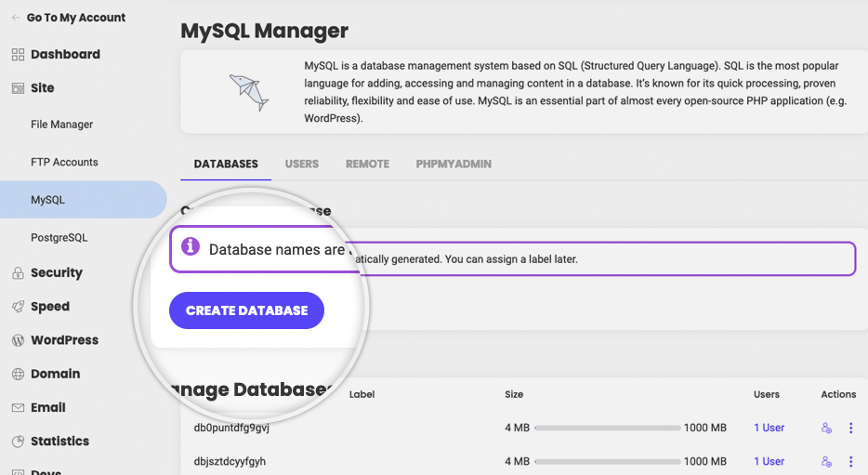Open the Dashboard section
This screenshot has width=868, height=475.
point(65,54)
